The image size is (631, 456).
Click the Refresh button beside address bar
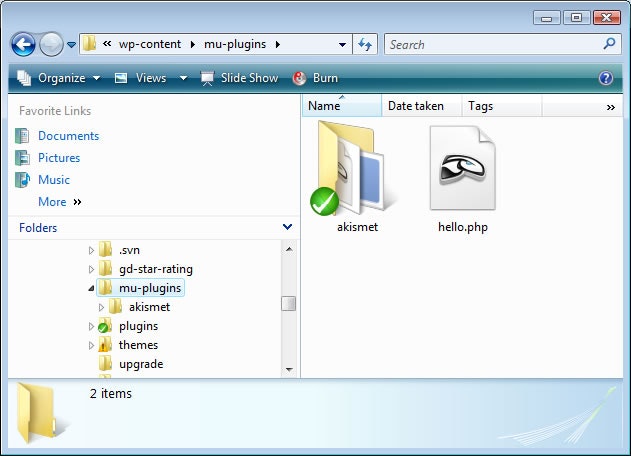365,44
